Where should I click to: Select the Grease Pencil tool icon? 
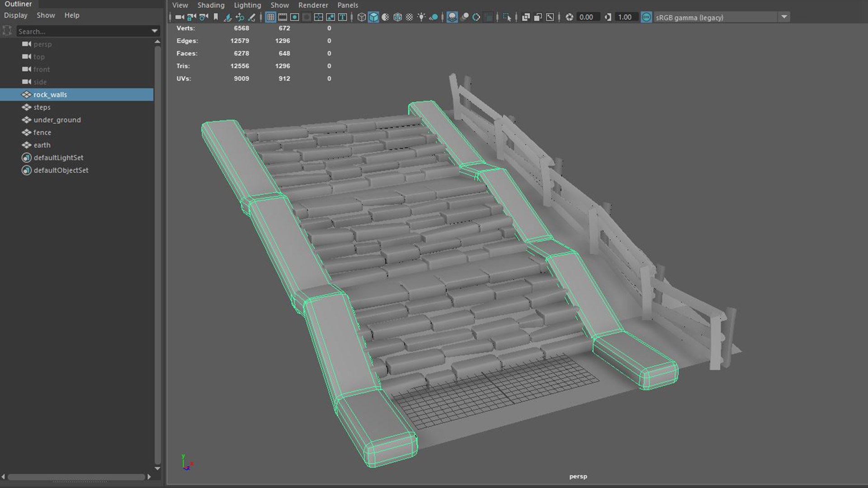(252, 17)
